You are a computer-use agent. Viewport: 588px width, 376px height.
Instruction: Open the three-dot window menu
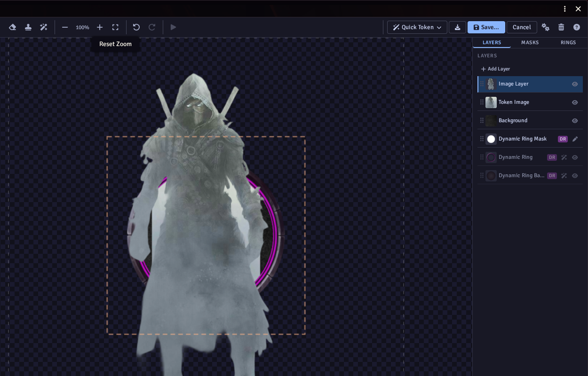pos(565,8)
